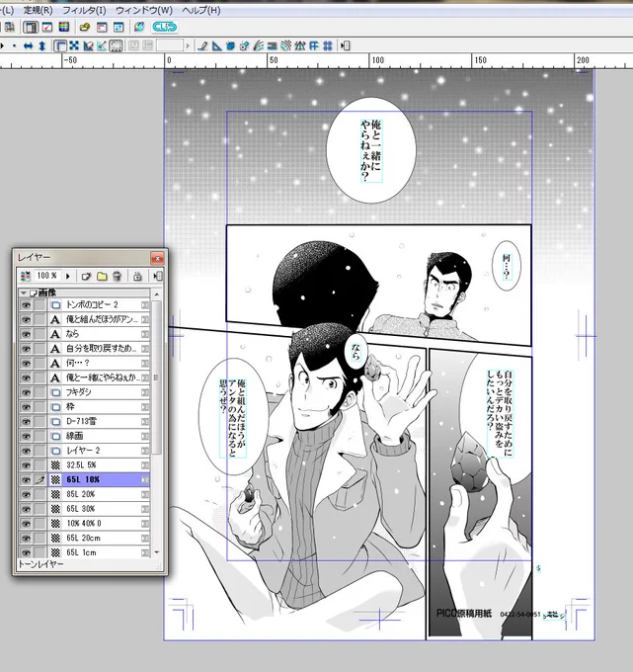Expand properties of トンボのコピー 2 layer

pyautogui.click(x=145, y=304)
